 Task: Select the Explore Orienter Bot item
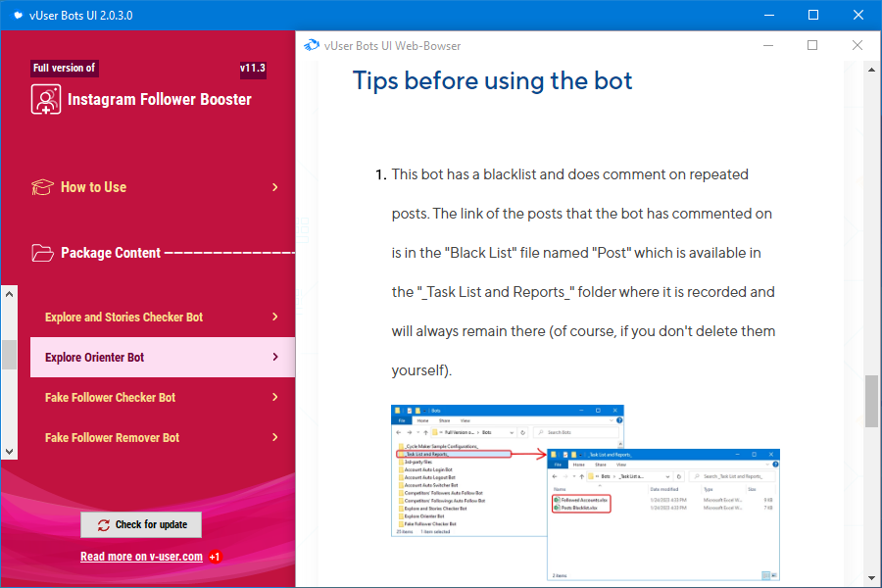(x=163, y=358)
